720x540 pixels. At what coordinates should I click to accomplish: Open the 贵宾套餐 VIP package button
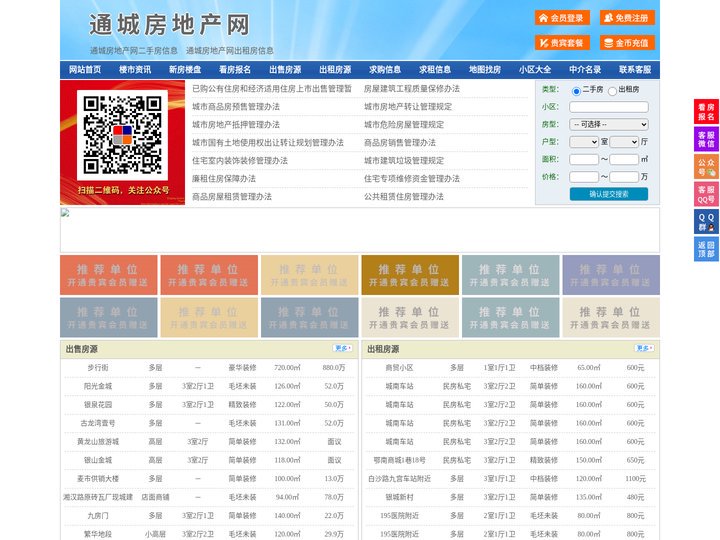(x=562, y=43)
